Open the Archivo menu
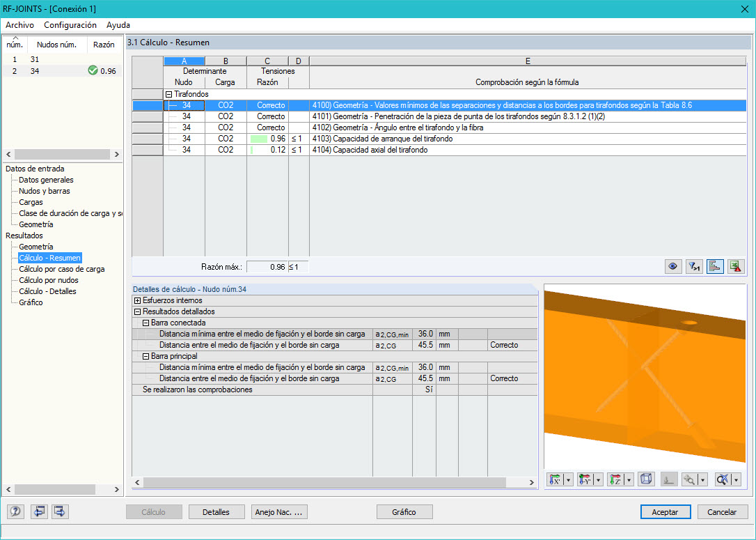Image resolution: width=756 pixels, height=540 pixels. 19,25
